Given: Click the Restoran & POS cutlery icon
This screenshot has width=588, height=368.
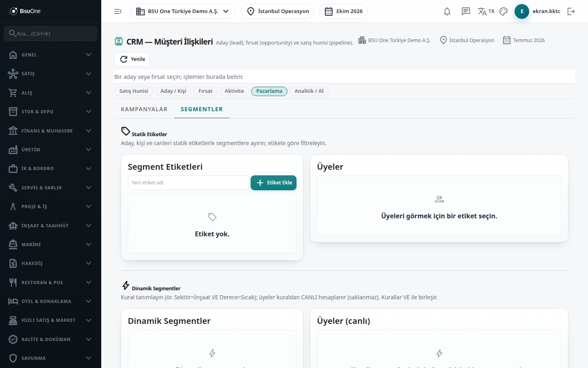Looking at the screenshot, I should 13,283.
